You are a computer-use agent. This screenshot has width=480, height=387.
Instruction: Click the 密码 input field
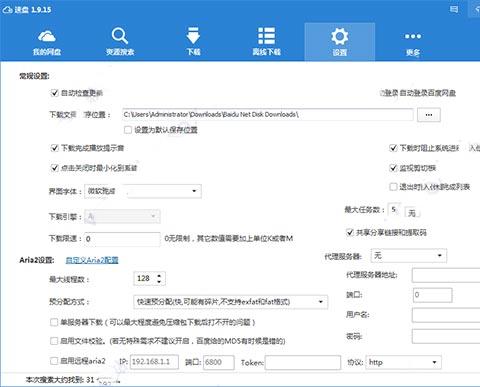(x=446, y=336)
